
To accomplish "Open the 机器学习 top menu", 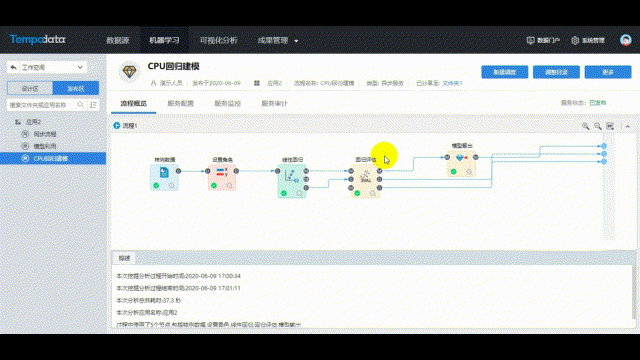I will click(164, 40).
